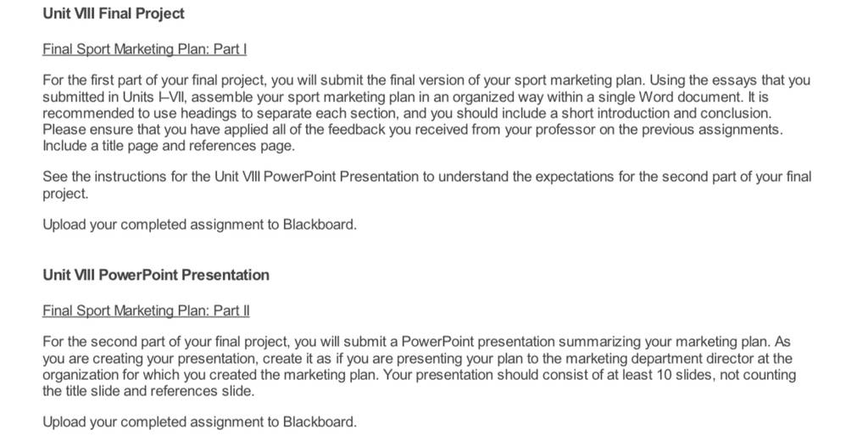
Task: Open "Final Sport Marketing Plan: Part I" link
Action: click(x=144, y=49)
